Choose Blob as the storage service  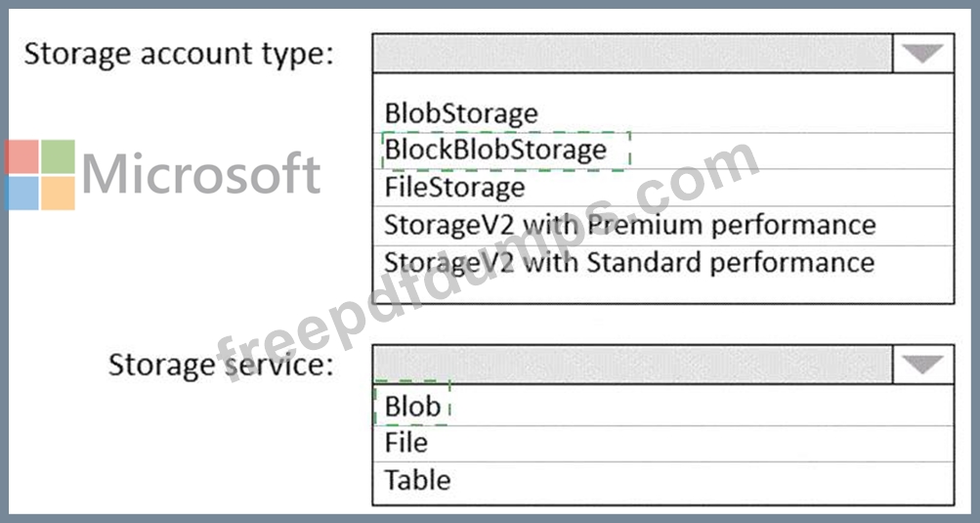click(412, 406)
